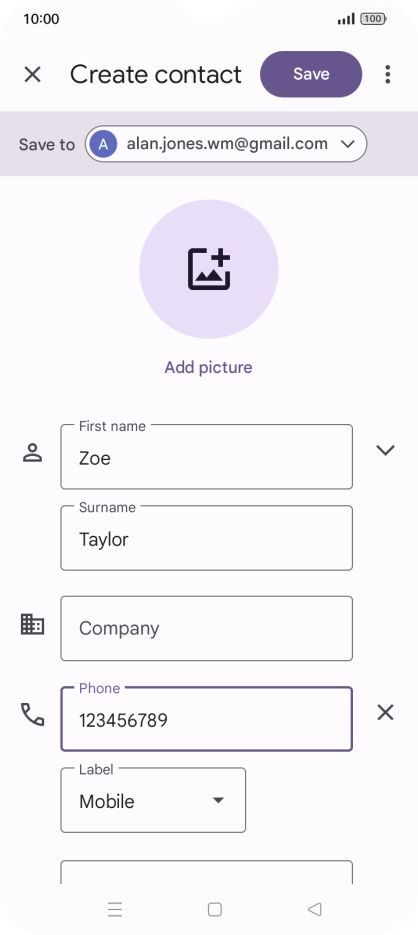Select the Company input field

tap(206, 629)
